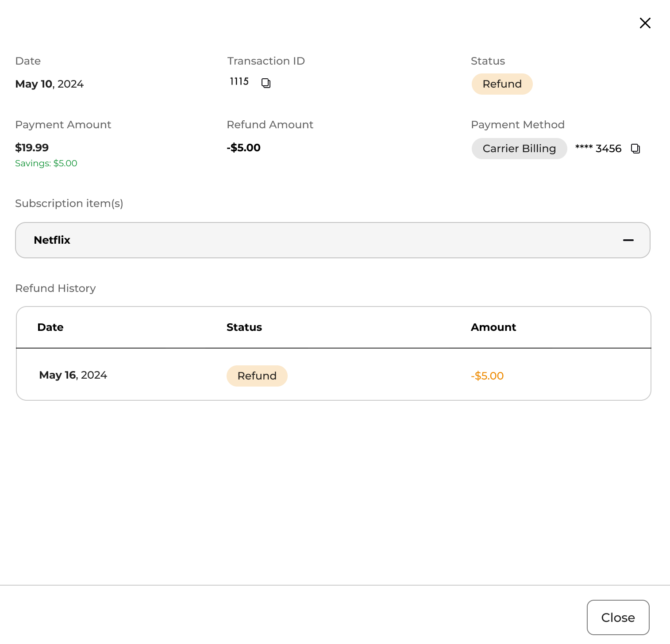Click the Netflix subscription name
Viewport: 670px width, 644px height.
click(52, 240)
